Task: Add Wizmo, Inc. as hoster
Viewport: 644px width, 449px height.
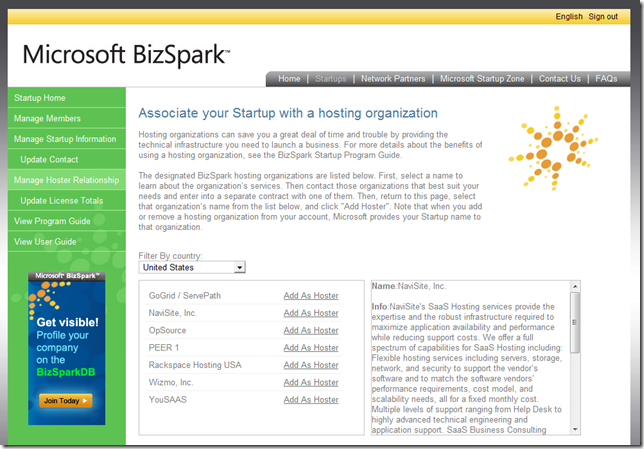Action: pyautogui.click(x=311, y=382)
